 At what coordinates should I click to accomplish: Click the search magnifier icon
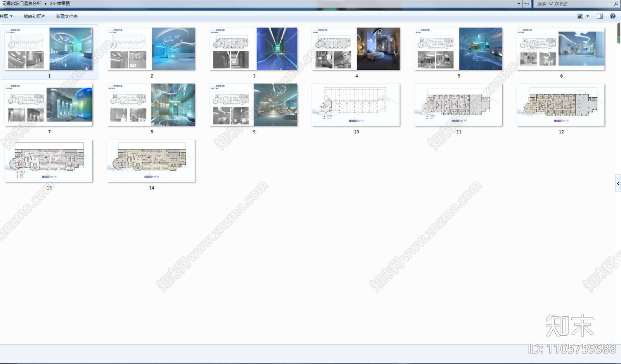616,4
